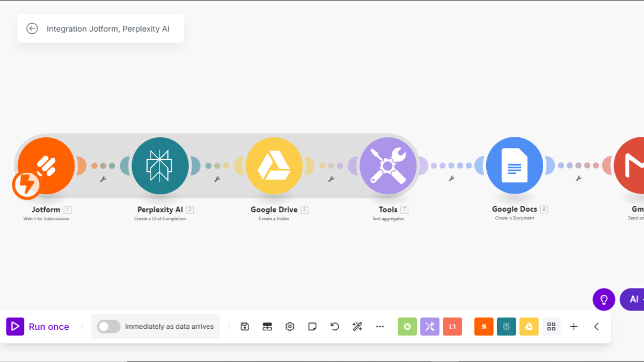Go back using the arrow beside the scenario name
The image size is (644, 362).
point(32,28)
